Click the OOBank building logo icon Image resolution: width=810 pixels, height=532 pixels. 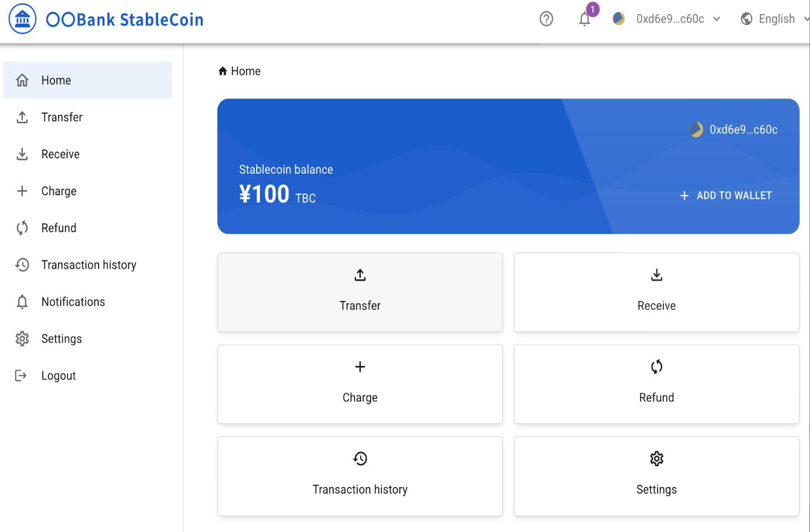22,18
